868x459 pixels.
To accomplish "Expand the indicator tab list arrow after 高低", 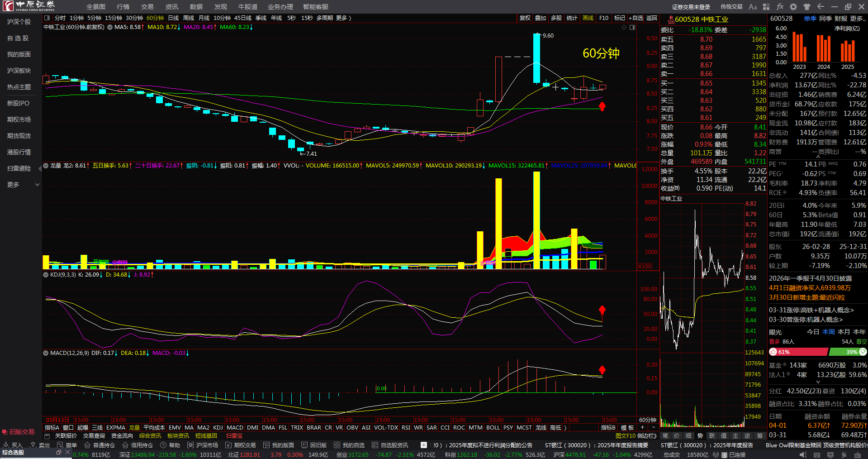I will 565,428.
